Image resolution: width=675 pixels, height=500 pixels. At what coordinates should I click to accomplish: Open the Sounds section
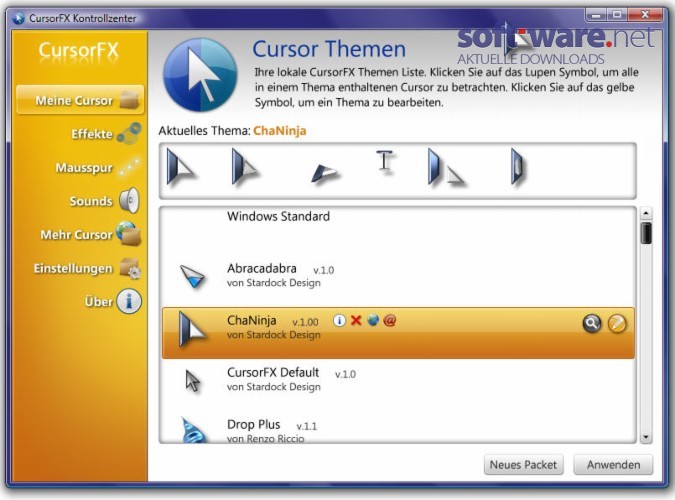click(x=91, y=201)
